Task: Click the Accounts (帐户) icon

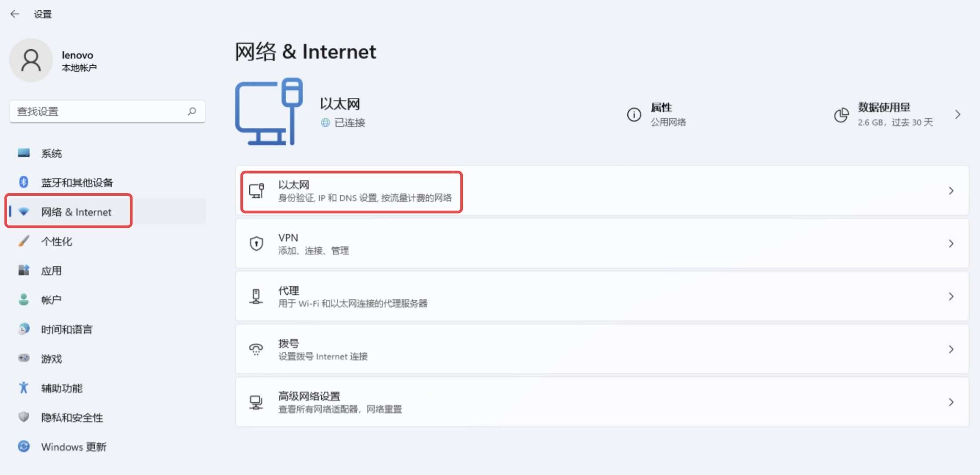Action: (x=23, y=300)
